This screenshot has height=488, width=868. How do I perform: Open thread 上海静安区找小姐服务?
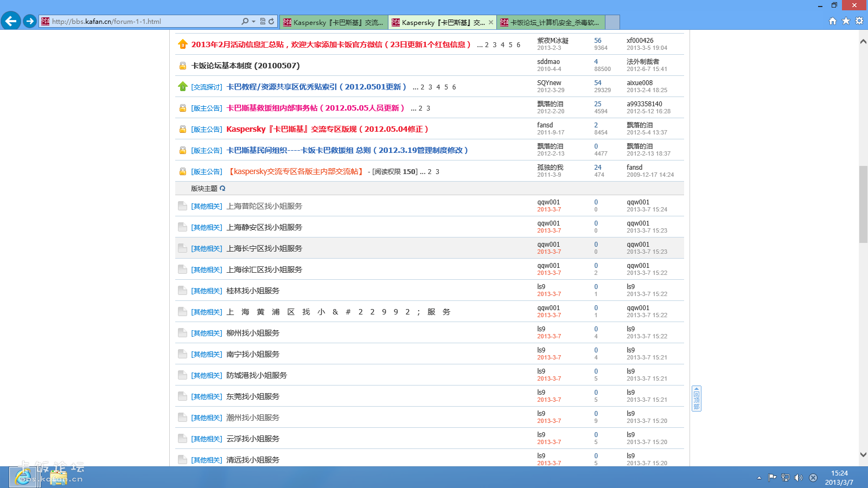click(x=264, y=227)
